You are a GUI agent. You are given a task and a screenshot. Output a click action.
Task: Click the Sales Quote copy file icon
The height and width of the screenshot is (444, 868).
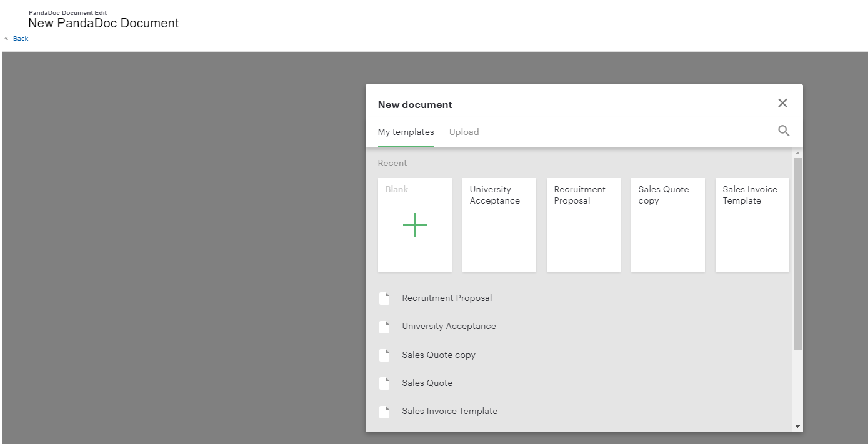(x=384, y=355)
